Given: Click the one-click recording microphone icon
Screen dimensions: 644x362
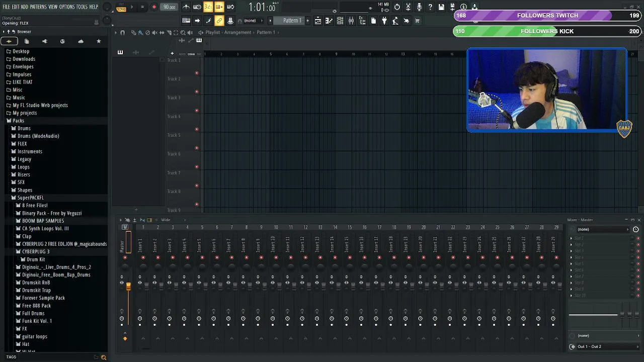Looking at the screenshot, I should pos(419,7).
